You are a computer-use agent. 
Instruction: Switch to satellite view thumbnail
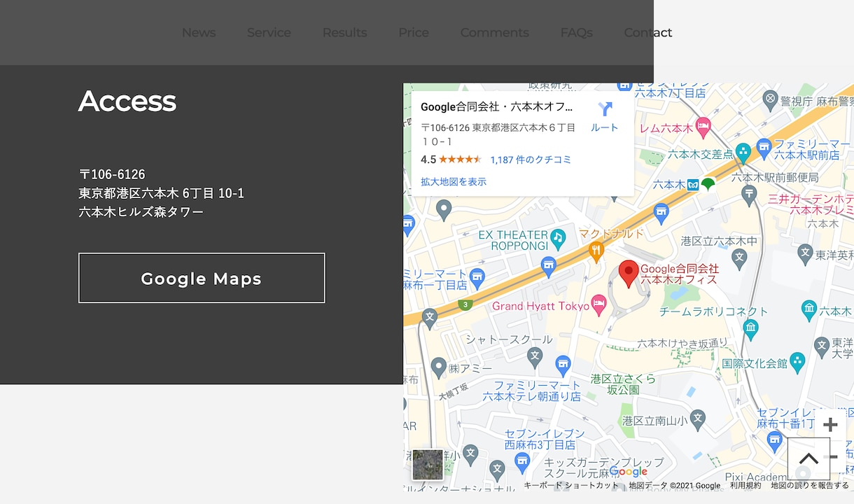(427, 465)
